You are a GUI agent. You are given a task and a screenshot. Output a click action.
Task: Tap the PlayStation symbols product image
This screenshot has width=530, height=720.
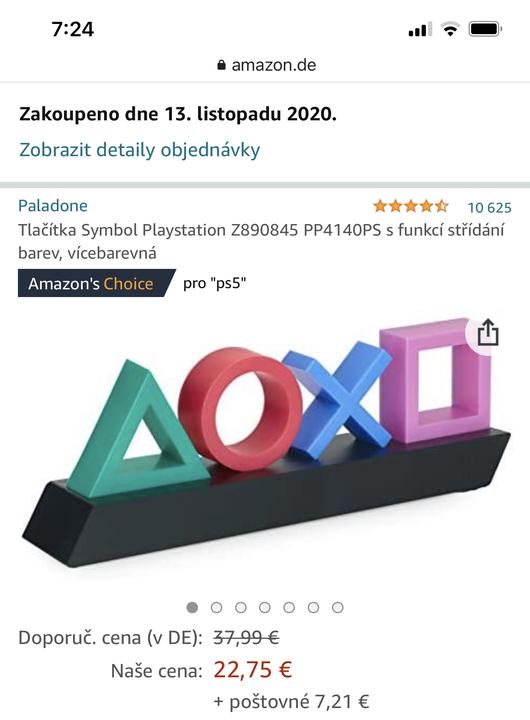(x=266, y=443)
